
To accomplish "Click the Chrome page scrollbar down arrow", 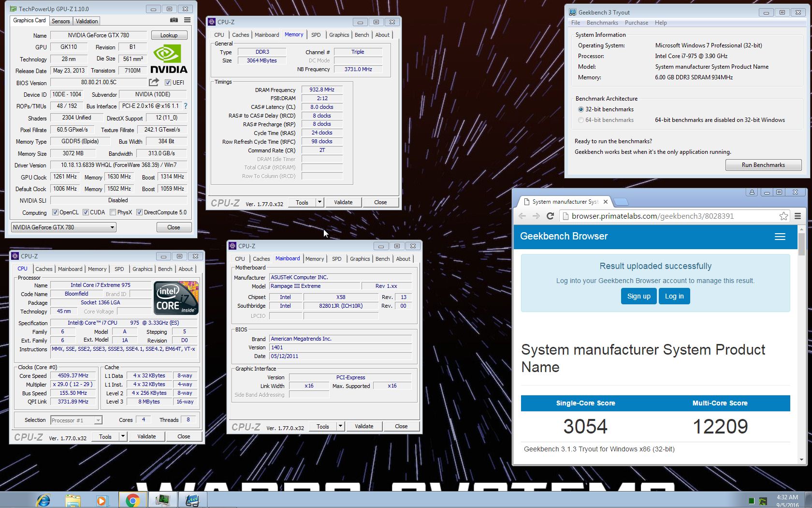I will (801, 460).
